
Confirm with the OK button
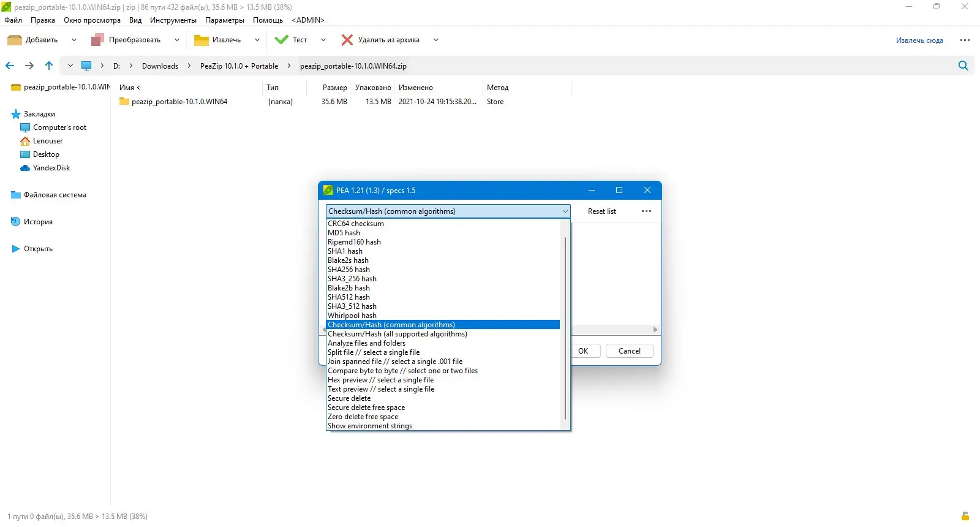click(583, 351)
